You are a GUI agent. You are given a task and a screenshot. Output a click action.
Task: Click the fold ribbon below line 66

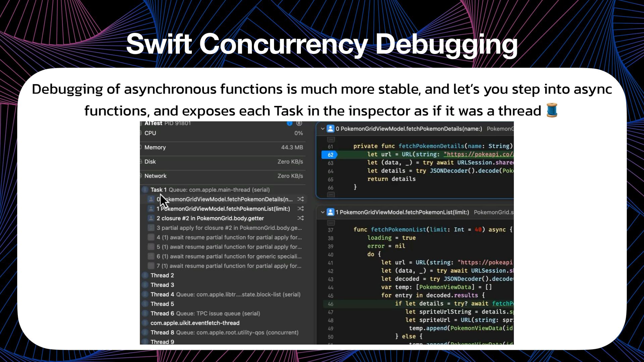click(331, 194)
